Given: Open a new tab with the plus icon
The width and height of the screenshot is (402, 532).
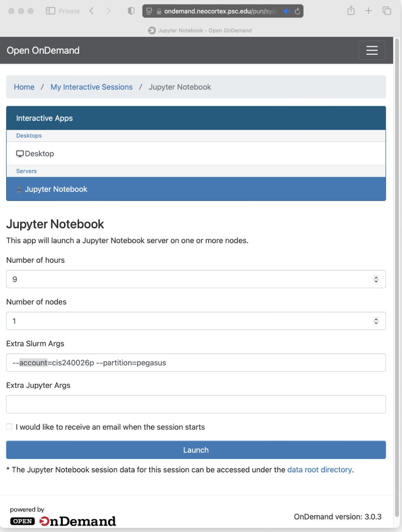Looking at the screenshot, I should 368,11.
